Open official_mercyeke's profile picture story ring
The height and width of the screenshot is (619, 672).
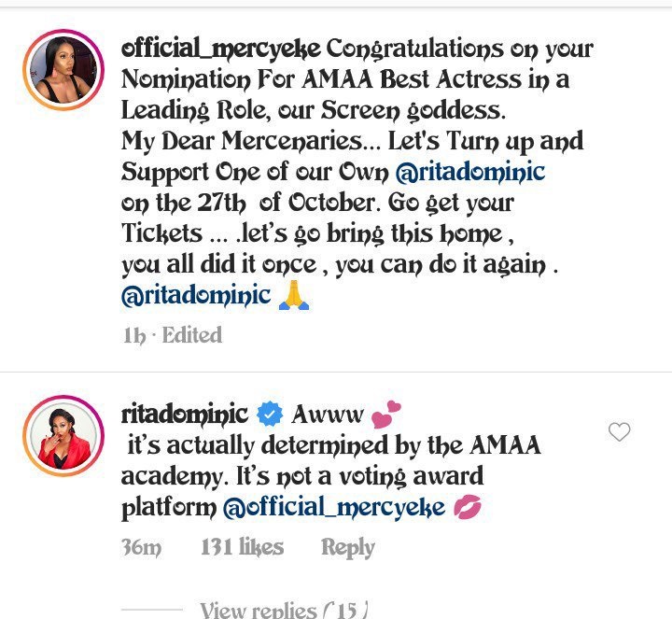tap(63, 70)
